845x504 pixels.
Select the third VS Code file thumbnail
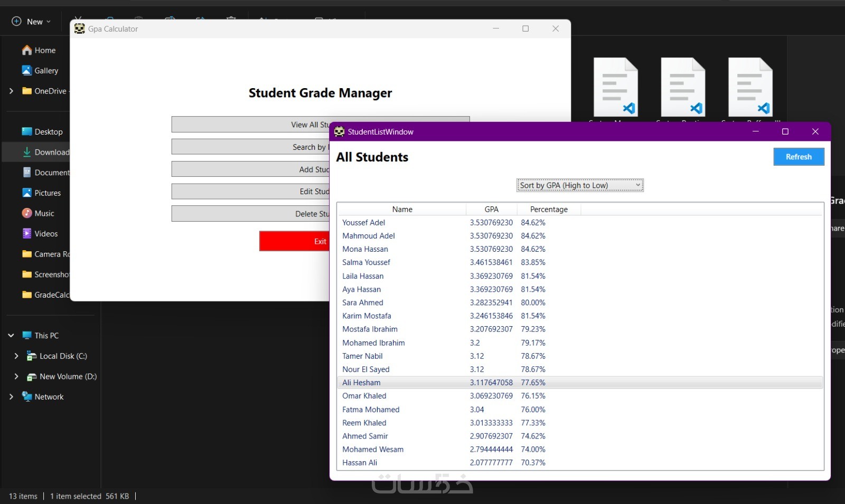click(750, 87)
